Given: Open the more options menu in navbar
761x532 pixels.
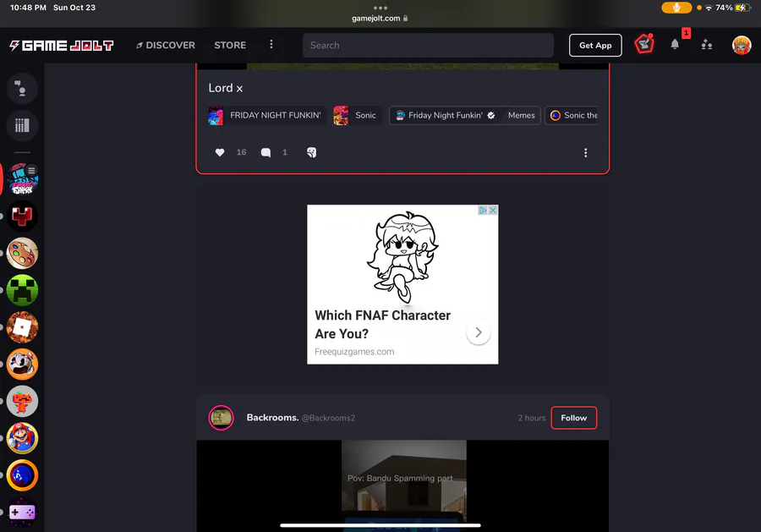Looking at the screenshot, I should [x=271, y=45].
